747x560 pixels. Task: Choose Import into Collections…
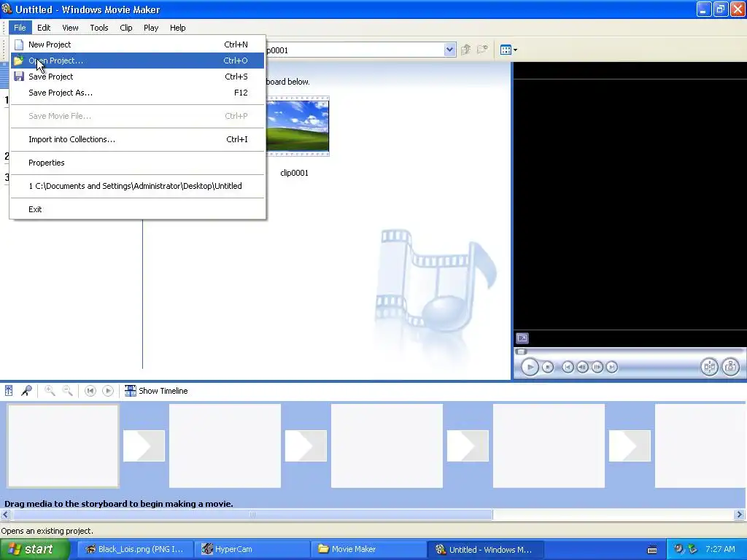(137, 139)
